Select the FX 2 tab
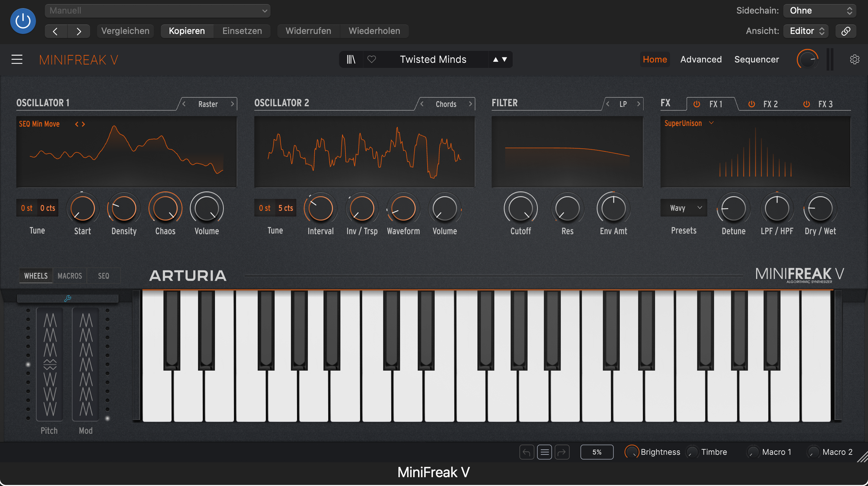The height and width of the screenshot is (486, 868). click(x=770, y=104)
